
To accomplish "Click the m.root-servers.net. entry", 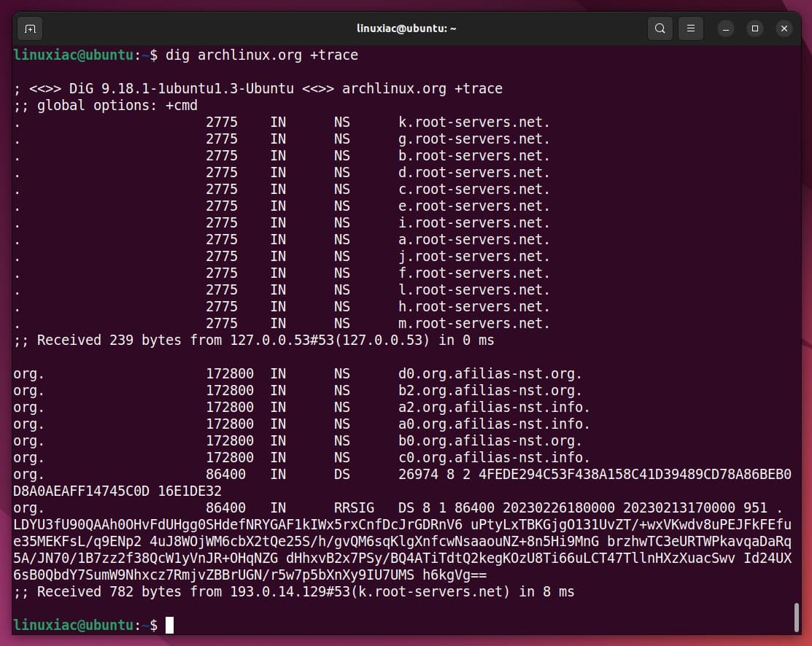I will tap(473, 323).
